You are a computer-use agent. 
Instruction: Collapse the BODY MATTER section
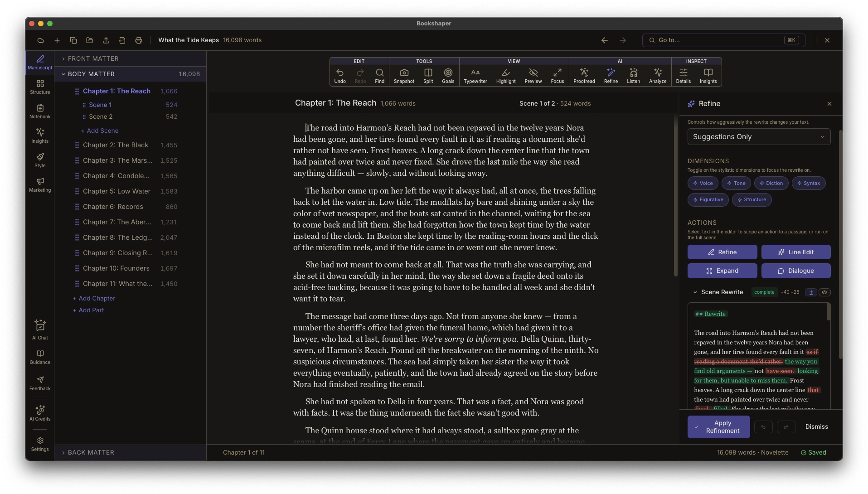pos(131,74)
